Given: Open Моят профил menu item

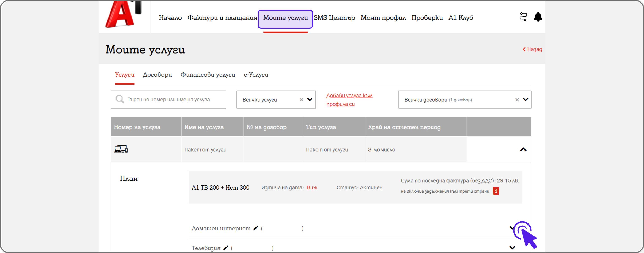Looking at the screenshot, I should tap(383, 18).
